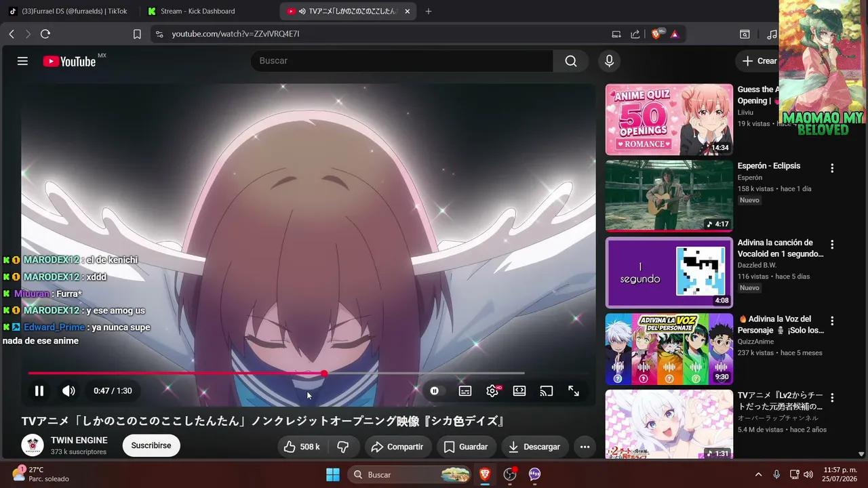The image size is (868, 488).
Task: Toggle subtitles with the captions icon
Action: pyautogui.click(x=465, y=390)
